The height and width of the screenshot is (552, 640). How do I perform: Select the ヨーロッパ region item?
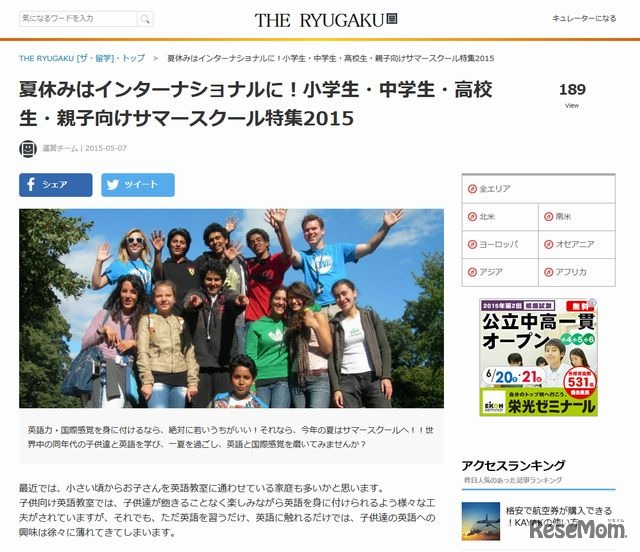point(500,245)
